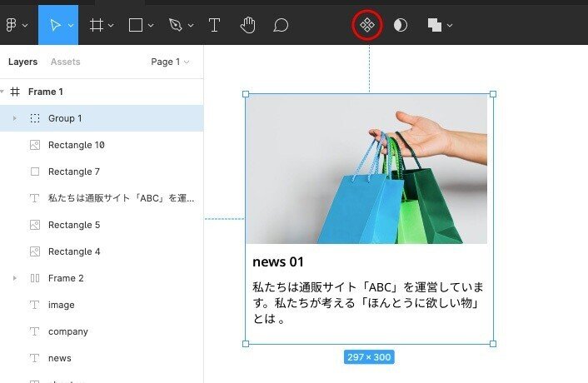Click text icon of news layer
This screenshot has height=383, width=588.
coord(34,358)
